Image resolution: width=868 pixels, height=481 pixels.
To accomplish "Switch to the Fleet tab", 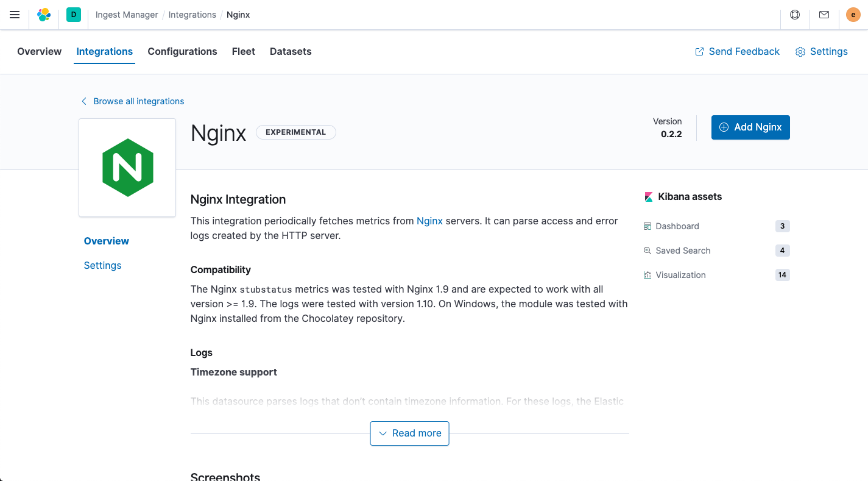I will [243, 51].
